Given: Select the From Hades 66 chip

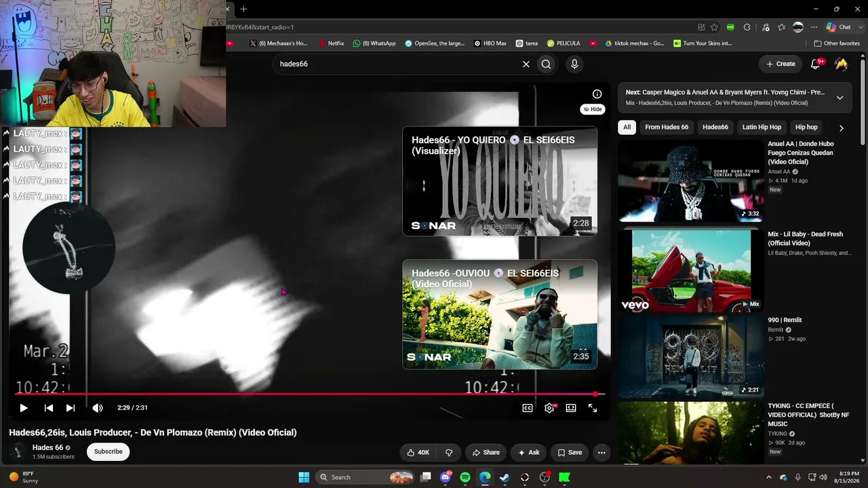Looking at the screenshot, I should [x=667, y=127].
